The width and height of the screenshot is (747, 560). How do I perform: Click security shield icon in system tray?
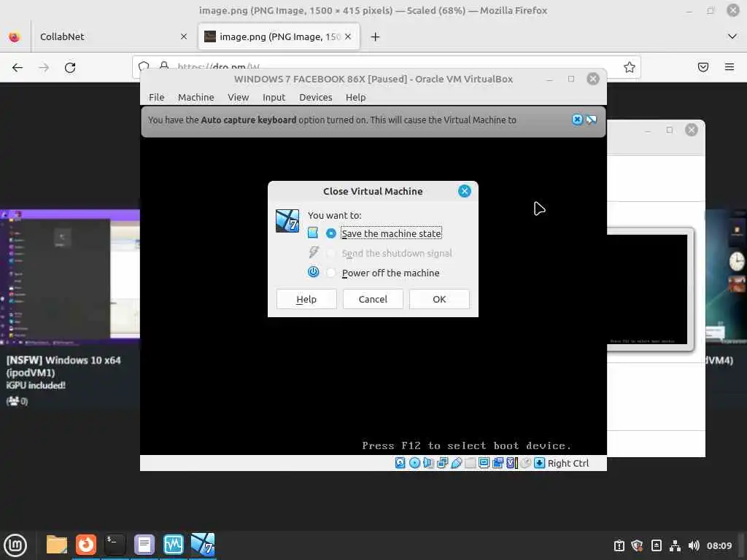(x=638, y=545)
